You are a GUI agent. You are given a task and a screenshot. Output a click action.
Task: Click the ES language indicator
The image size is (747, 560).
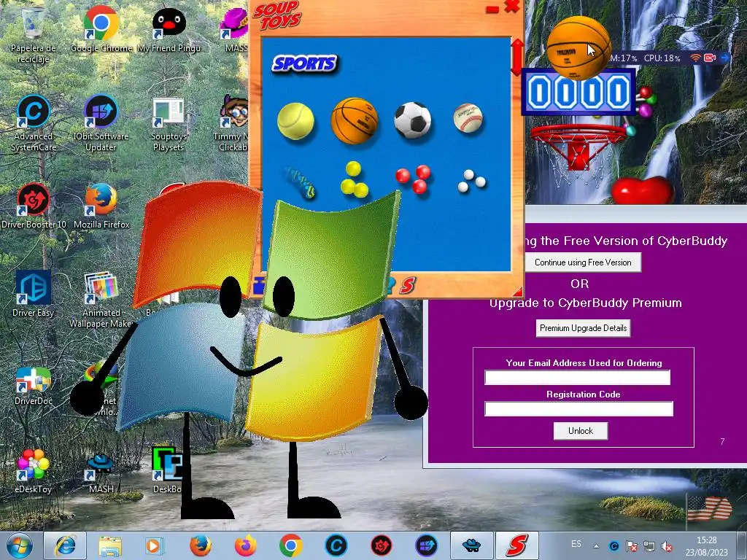coord(576,544)
